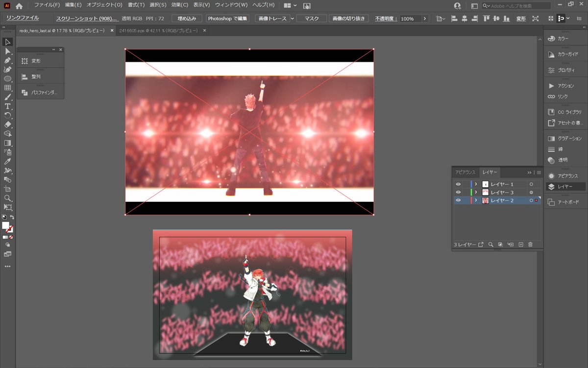Click vertical align center icon
Screen dimensions: 588x368
point(496,19)
